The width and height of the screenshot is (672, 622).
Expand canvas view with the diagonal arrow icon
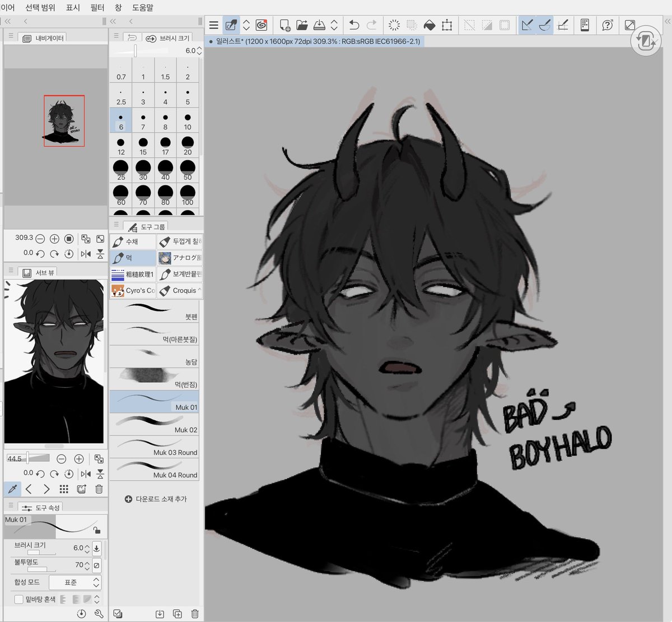630,25
